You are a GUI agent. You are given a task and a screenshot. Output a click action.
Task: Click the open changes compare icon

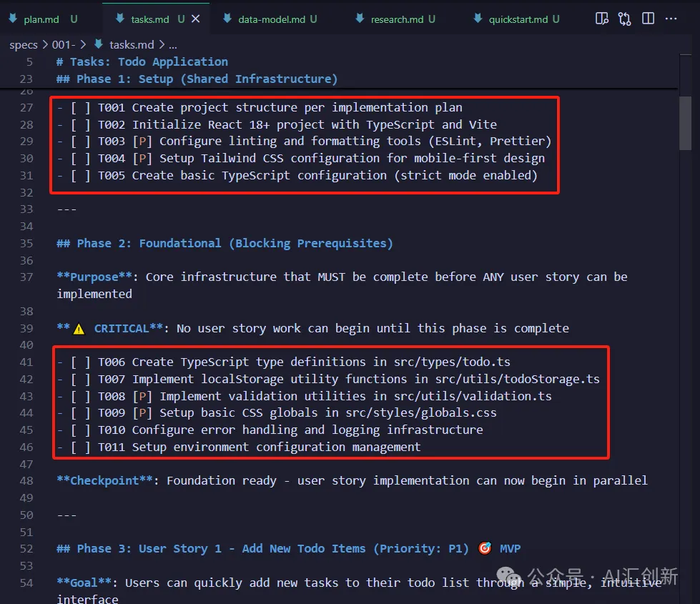pos(625,19)
